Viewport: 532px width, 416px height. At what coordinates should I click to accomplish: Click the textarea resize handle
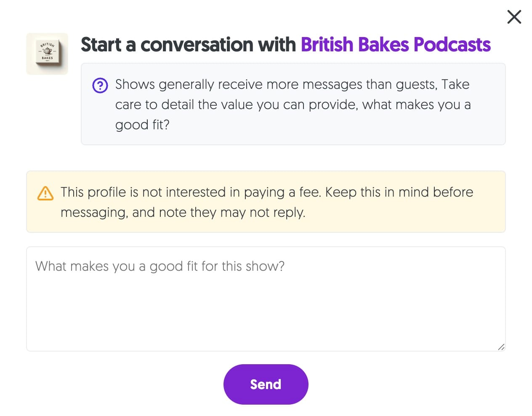click(501, 347)
